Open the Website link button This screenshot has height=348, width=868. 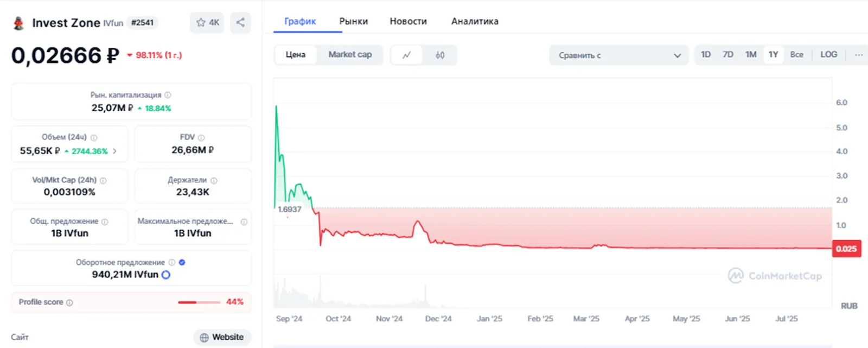[222, 337]
